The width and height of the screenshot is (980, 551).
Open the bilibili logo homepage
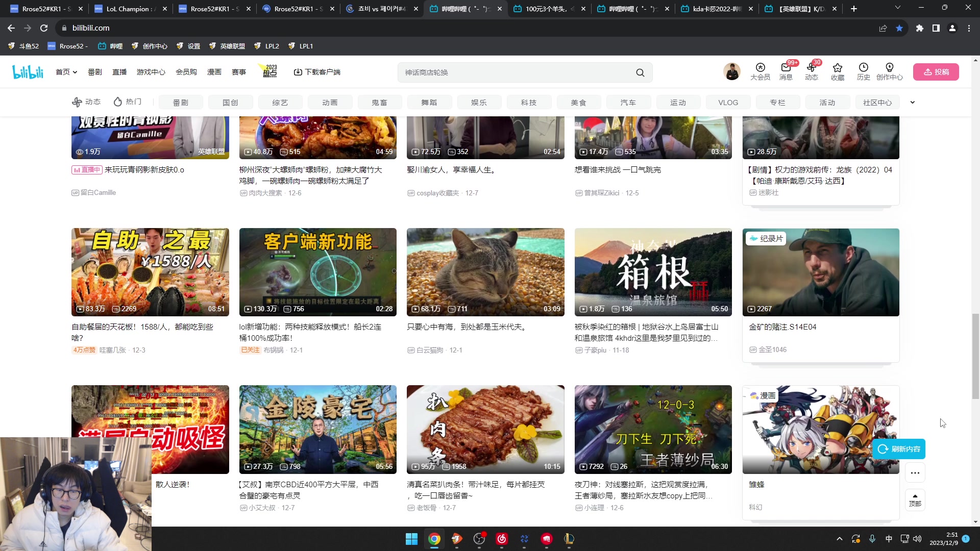(x=28, y=72)
